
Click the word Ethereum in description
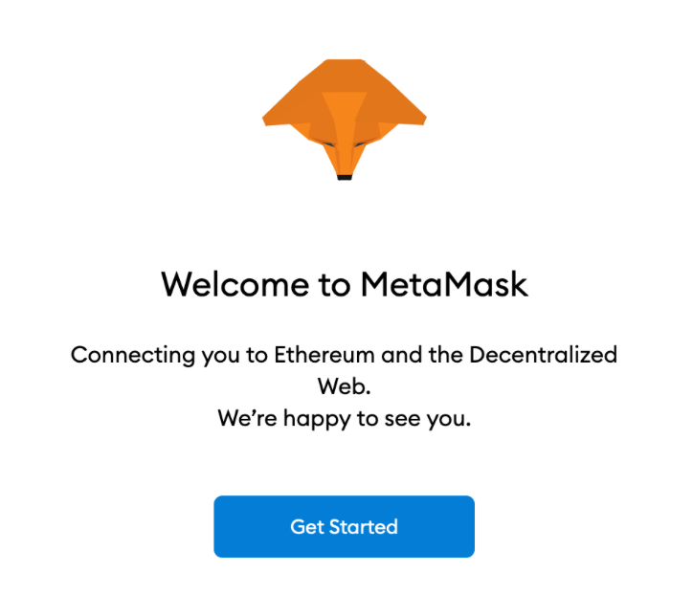click(x=324, y=355)
